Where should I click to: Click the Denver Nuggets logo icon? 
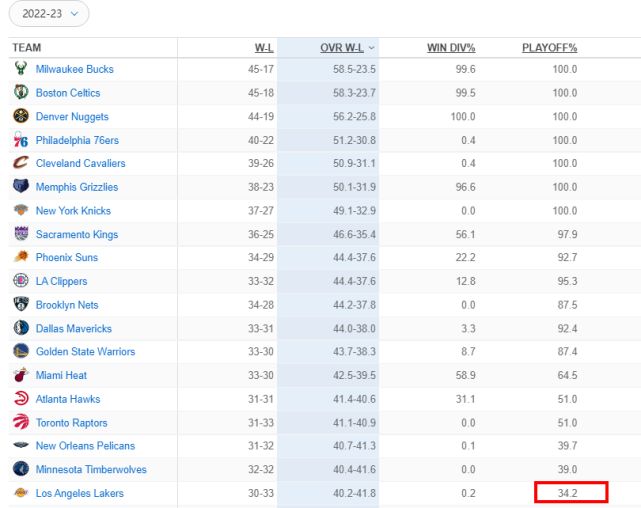(21, 116)
